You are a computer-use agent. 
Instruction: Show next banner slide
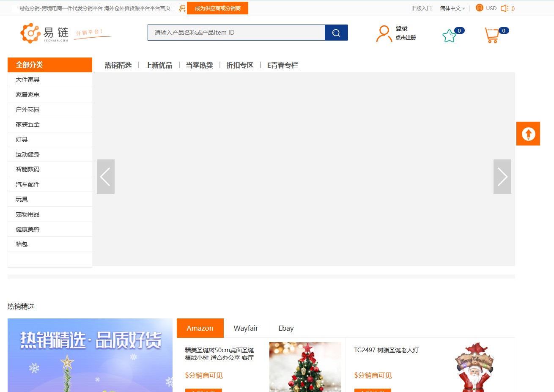502,177
